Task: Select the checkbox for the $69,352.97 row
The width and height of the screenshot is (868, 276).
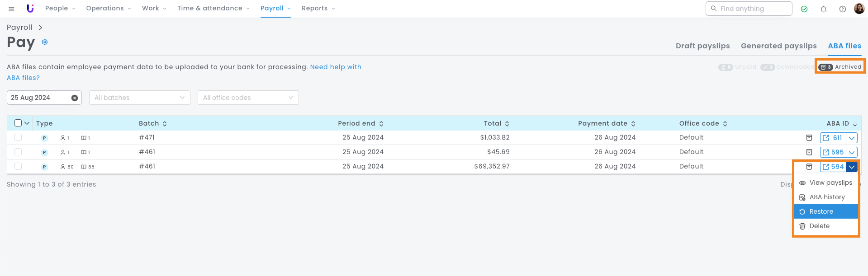Action: tap(18, 166)
